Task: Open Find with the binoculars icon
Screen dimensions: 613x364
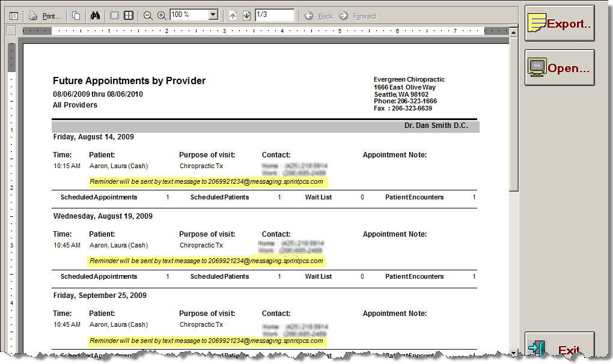Action: [95, 16]
